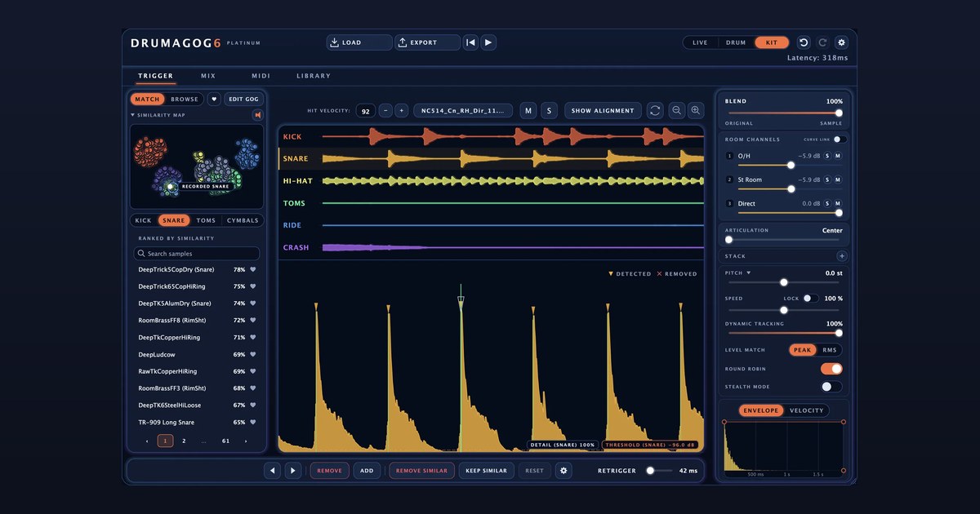This screenshot has height=514, width=980.
Task: Open the MIDI tab
Action: pyautogui.click(x=261, y=76)
